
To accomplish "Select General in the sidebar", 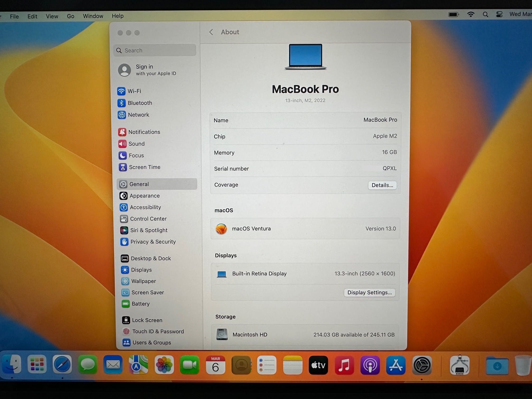I will 157,184.
